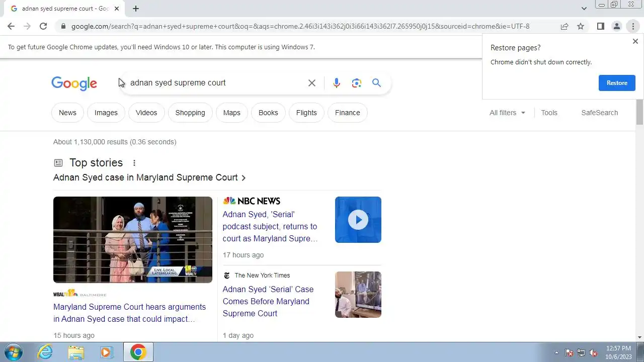The image size is (644, 362).
Task: Show hidden tray icons arrow
Action: coord(556,352)
